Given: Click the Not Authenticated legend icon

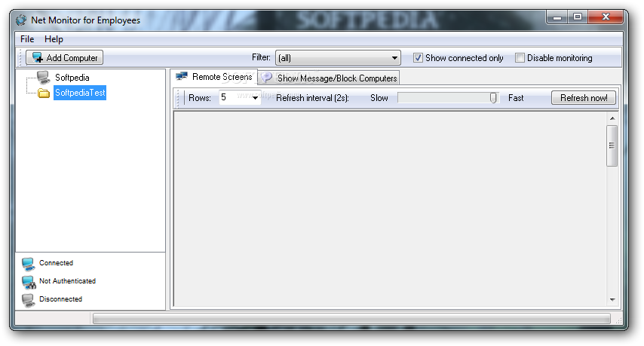Looking at the screenshot, I should pyautogui.click(x=29, y=282).
